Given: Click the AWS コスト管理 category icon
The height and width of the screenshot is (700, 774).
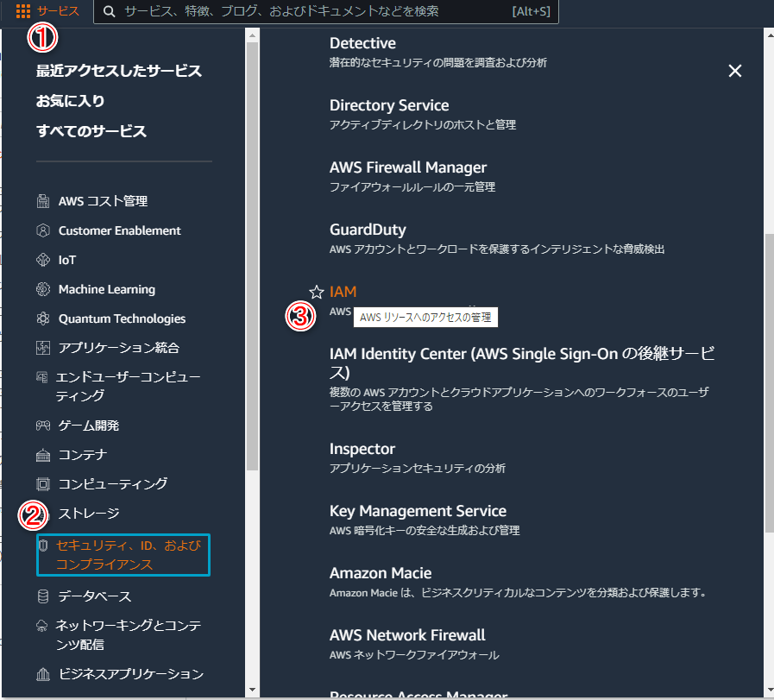Looking at the screenshot, I should click(43, 201).
